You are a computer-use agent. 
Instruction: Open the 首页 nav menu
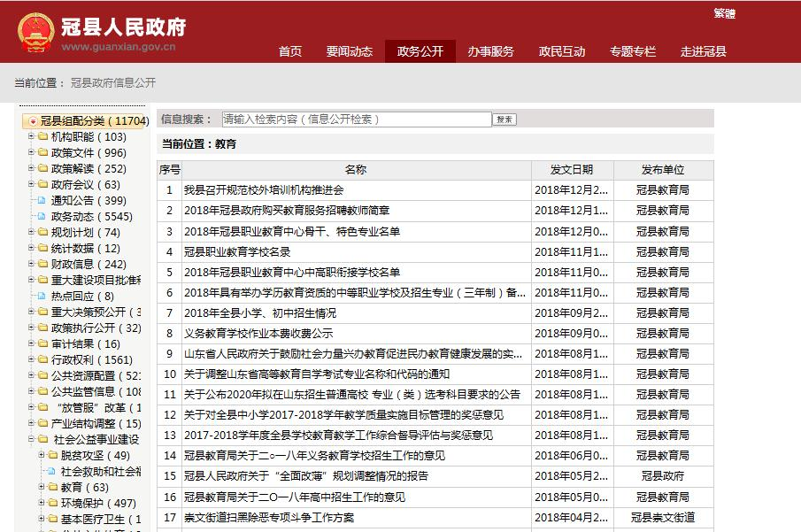[290, 51]
